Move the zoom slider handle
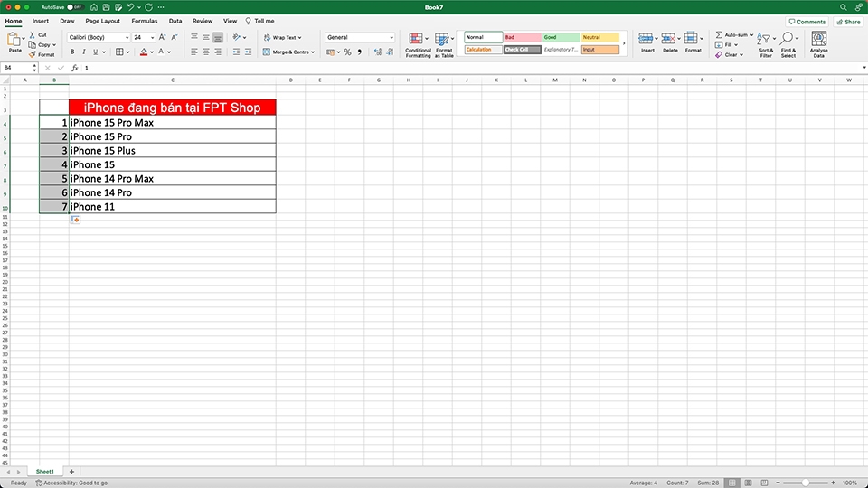Viewport: 868px width, 488px height. pos(806,483)
